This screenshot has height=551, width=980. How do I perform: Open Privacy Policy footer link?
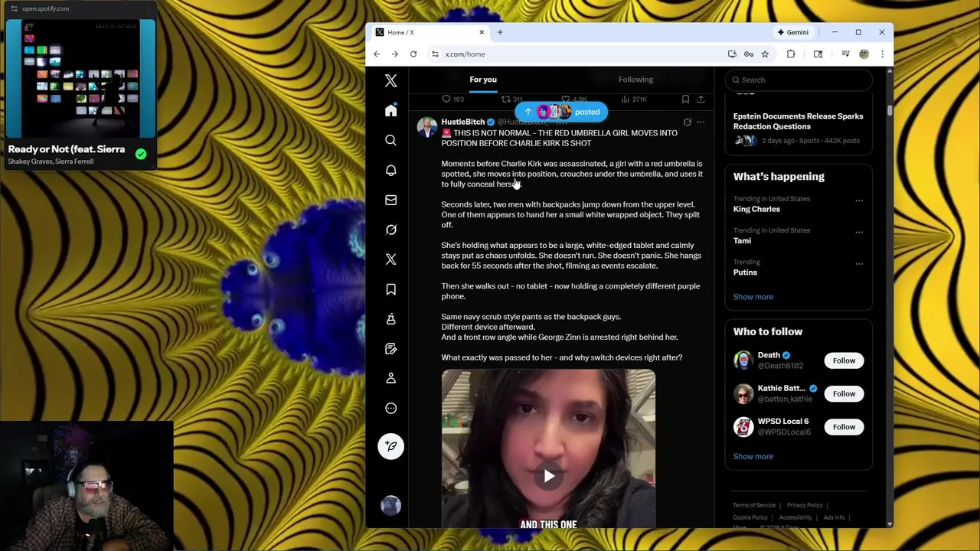(805, 505)
